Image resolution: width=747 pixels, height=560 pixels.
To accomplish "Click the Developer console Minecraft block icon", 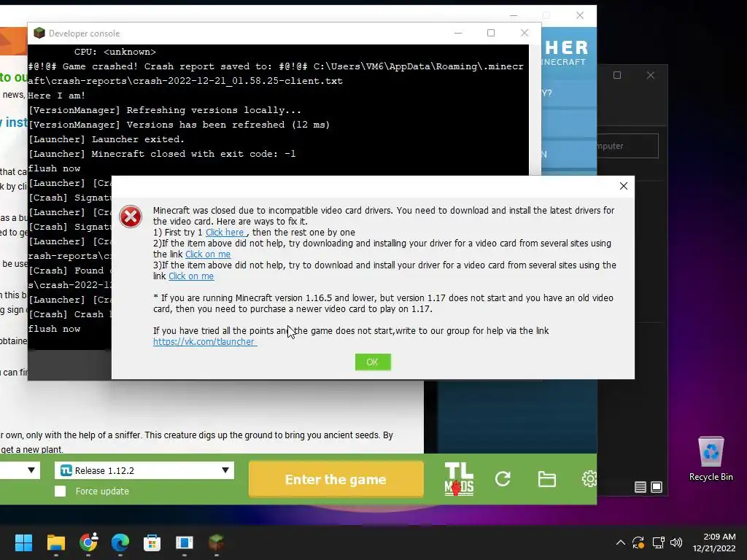I will [39, 33].
